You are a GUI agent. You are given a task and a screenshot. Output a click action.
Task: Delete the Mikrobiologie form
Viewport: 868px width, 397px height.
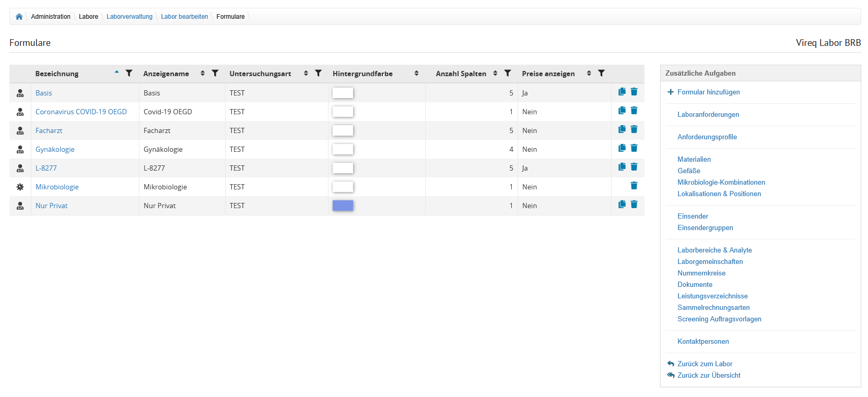click(634, 186)
